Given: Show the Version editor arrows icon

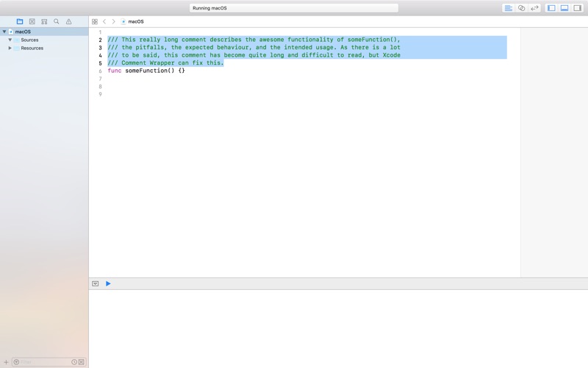Looking at the screenshot, I should point(534,8).
